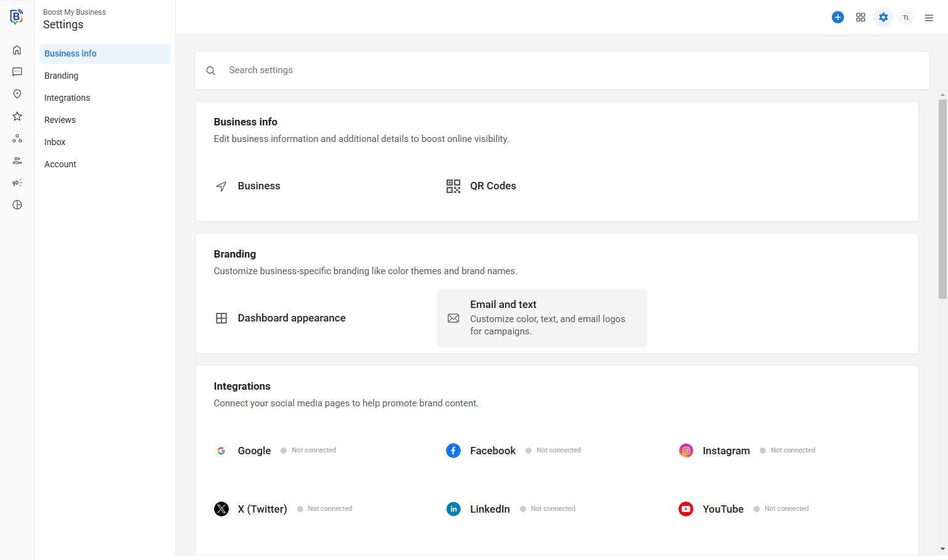Image resolution: width=948 pixels, height=560 pixels.
Task: Open the apps grid icon
Action: pos(861,17)
